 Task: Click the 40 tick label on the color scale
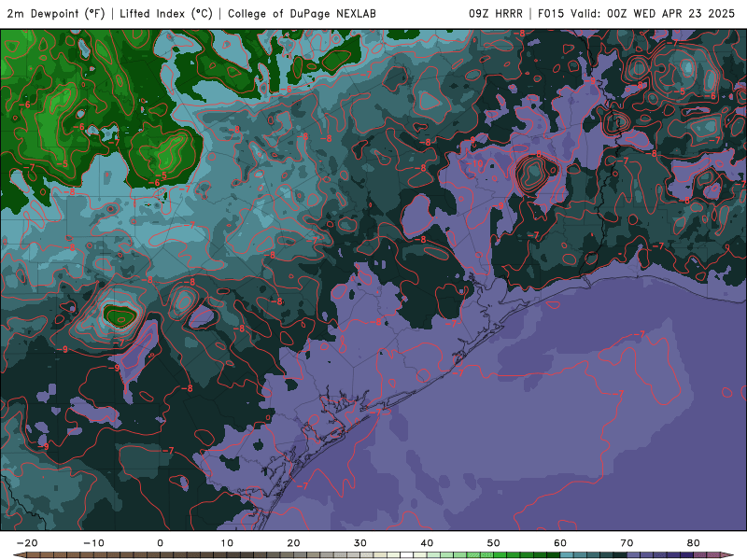427,543
